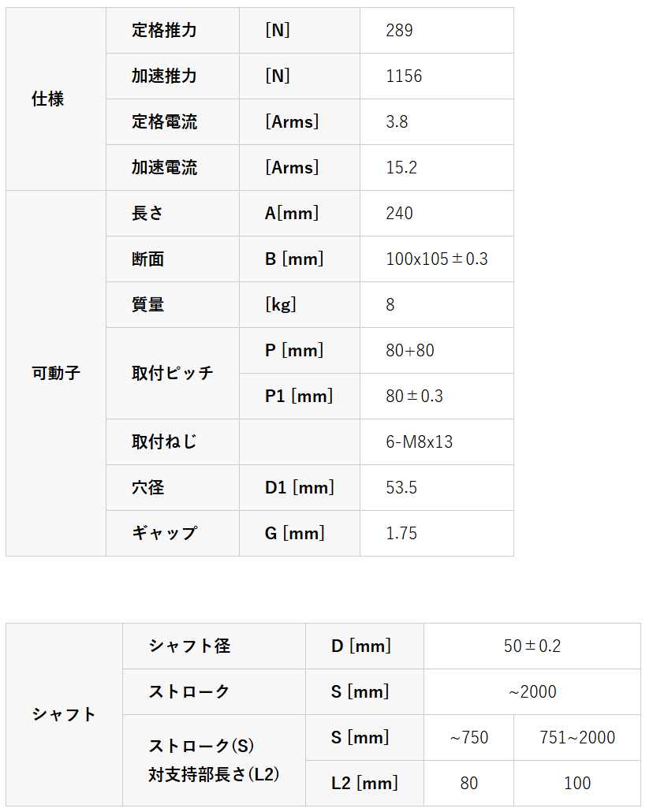Screen dimensions: 653x812
Task: Select the L2 [mm] cell
Action: [364, 784]
